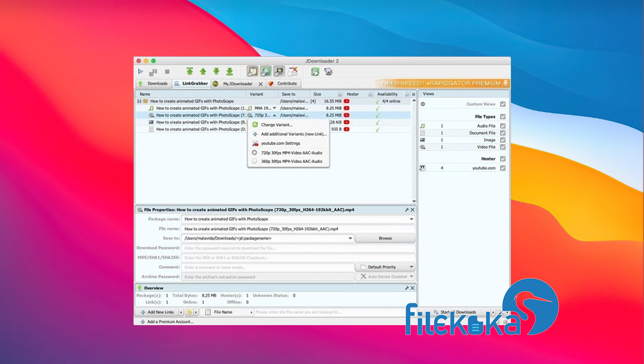This screenshot has width=644, height=364.
Task: Open File Properties panel wrench settings
Action: coord(407,209)
